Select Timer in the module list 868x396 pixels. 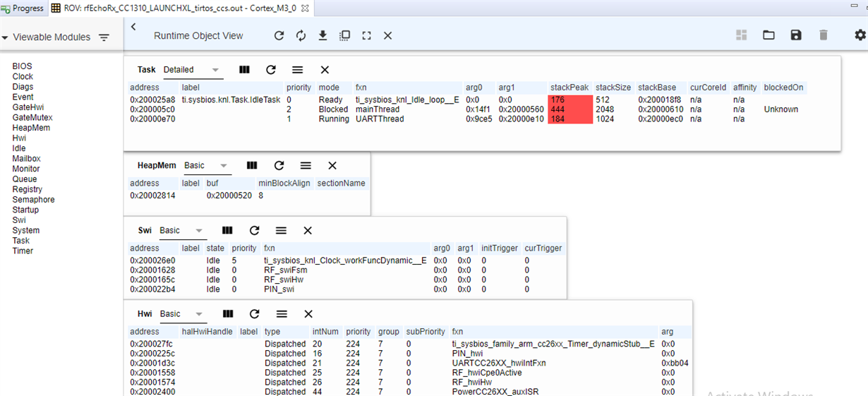click(x=23, y=251)
